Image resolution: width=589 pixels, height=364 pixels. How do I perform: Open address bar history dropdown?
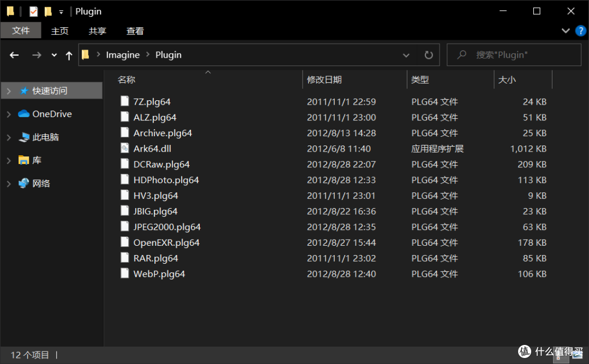406,55
